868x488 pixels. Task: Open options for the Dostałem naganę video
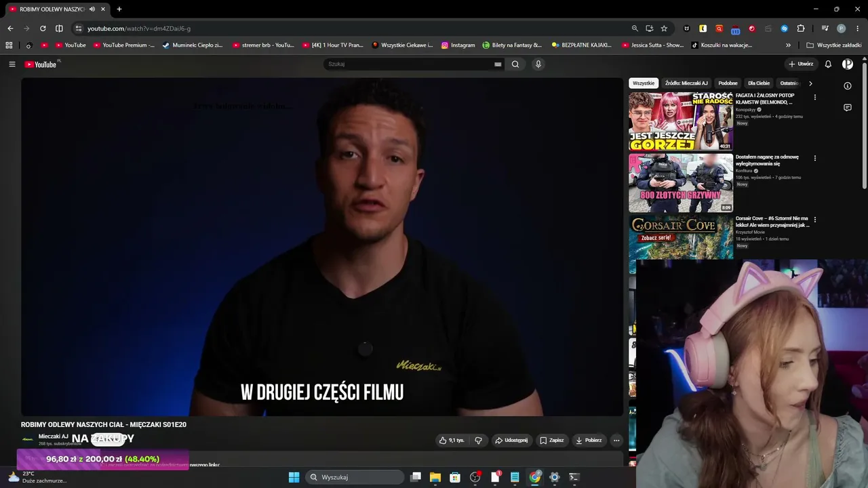tap(815, 159)
